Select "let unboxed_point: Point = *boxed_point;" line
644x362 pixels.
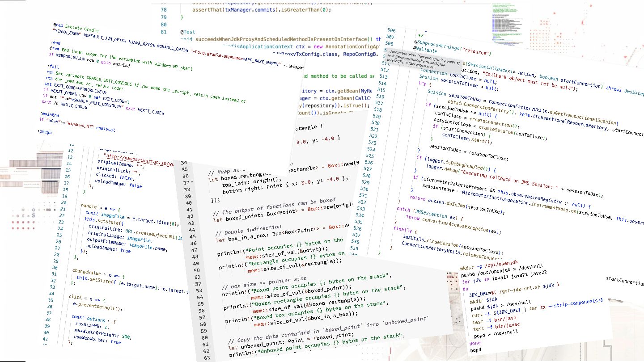(x=291, y=341)
